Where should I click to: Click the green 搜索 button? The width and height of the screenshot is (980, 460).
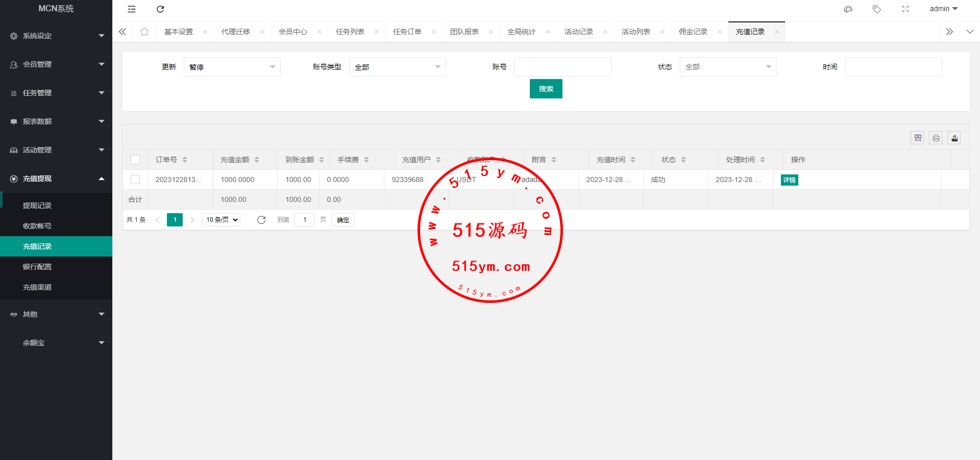coord(546,89)
